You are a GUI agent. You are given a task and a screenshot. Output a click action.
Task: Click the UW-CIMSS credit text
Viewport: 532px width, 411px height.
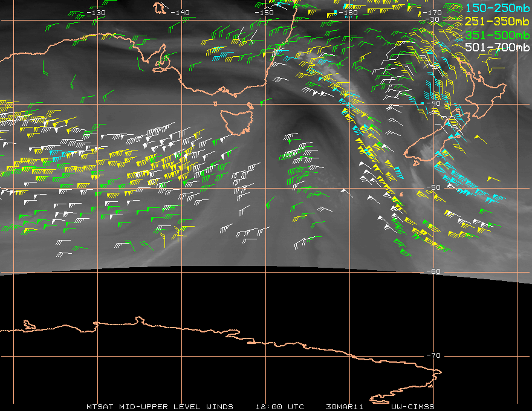click(x=412, y=407)
